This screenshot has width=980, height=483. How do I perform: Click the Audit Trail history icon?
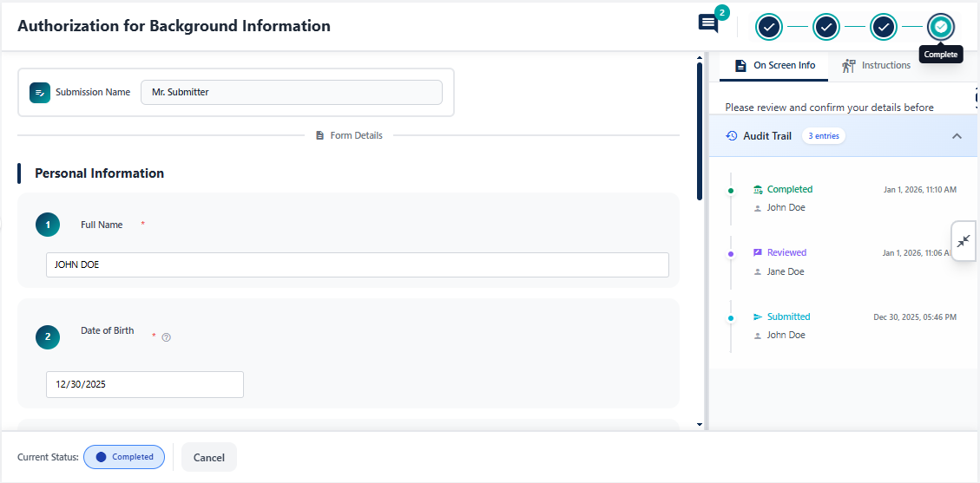pos(731,135)
